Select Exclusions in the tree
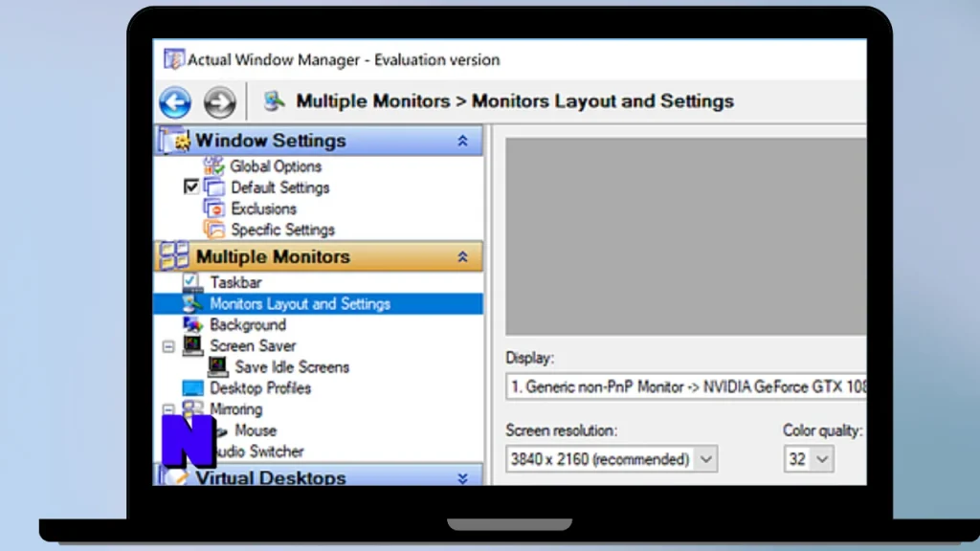Viewport: 980px width, 551px height. click(x=264, y=209)
